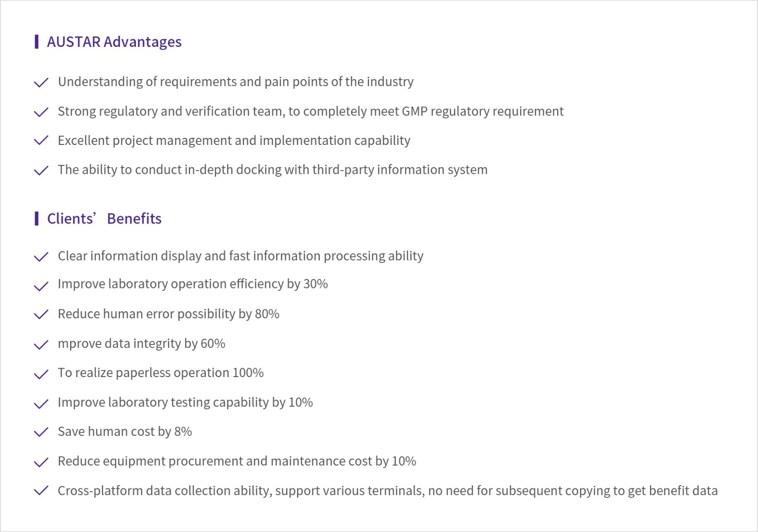Click text about reducing human error possibility
This screenshot has width=758, height=532.
click(168, 314)
